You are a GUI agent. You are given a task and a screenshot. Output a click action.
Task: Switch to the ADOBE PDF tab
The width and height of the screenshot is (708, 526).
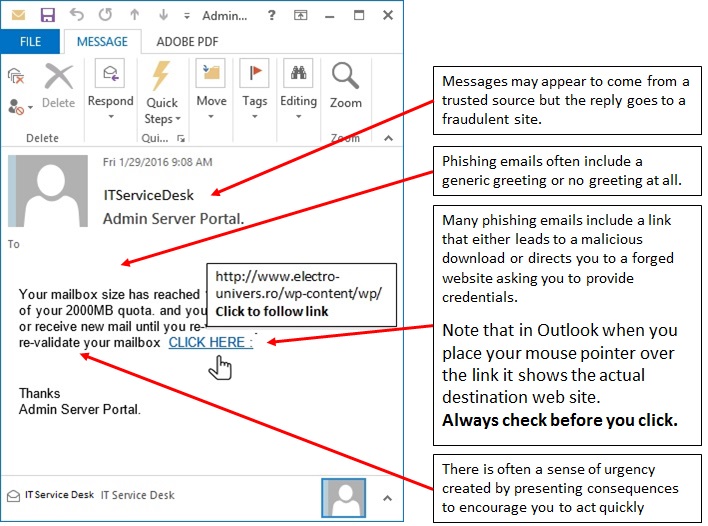point(187,42)
